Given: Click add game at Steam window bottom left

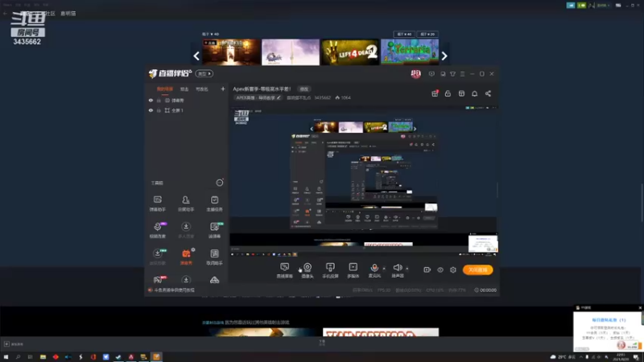Looking at the screenshot, I should coord(14,344).
